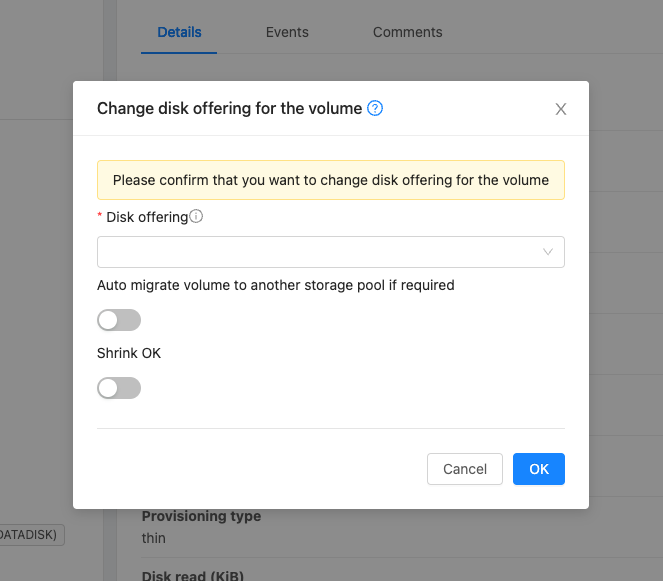
Task: Open help icon beside the dialog title
Action: pyautogui.click(x=375, y=108)
